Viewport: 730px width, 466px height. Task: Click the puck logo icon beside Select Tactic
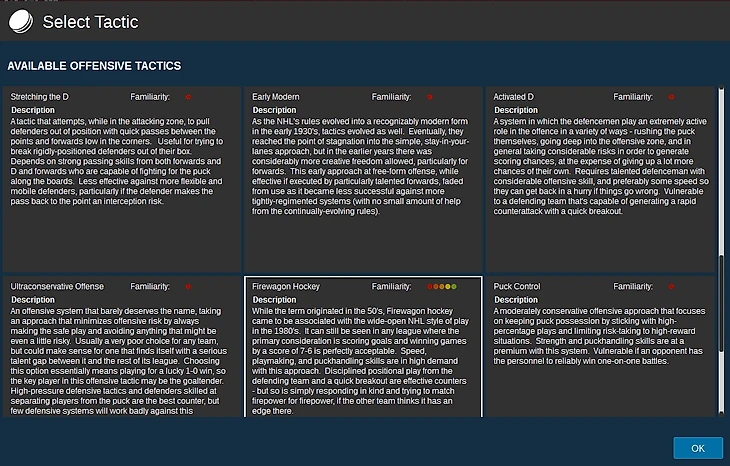(20, 22)
